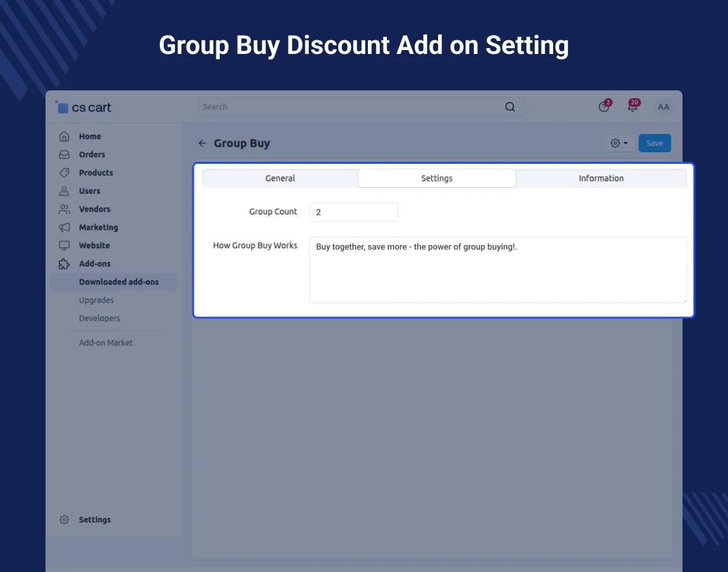Viewport: 728px width, 572px height.
Task: Click the back arrow beside Group Buy
Action: coord(202,144)
